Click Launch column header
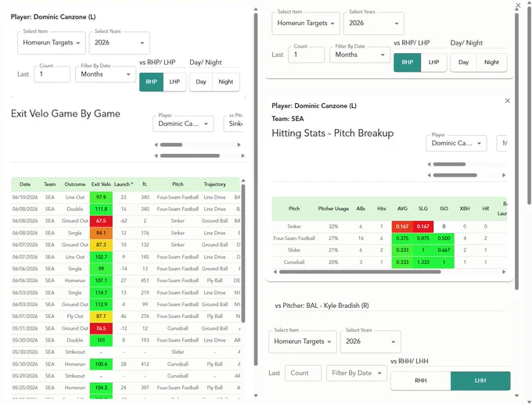This screenshot has height=404, width=532. point(124,184)
